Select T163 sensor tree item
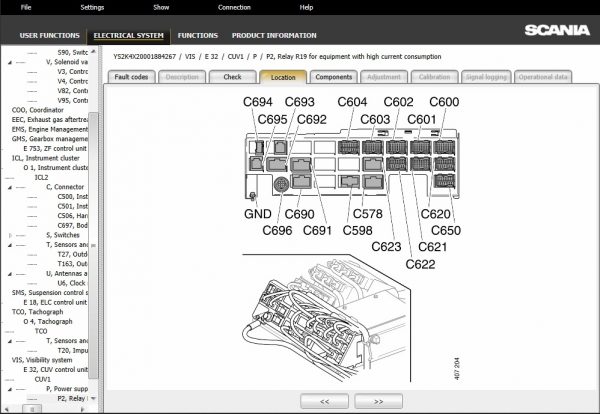This screenshot has height=414, width=600. point(72,264)
